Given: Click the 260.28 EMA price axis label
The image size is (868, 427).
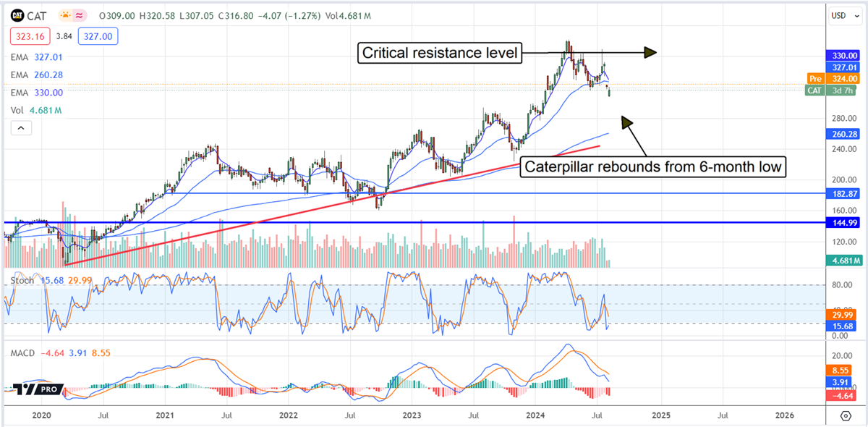Looking at the screenshot, I should tap(842, 135).
